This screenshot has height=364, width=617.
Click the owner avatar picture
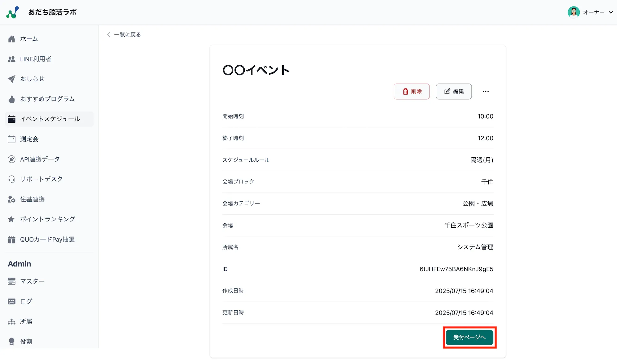(574, 12)
